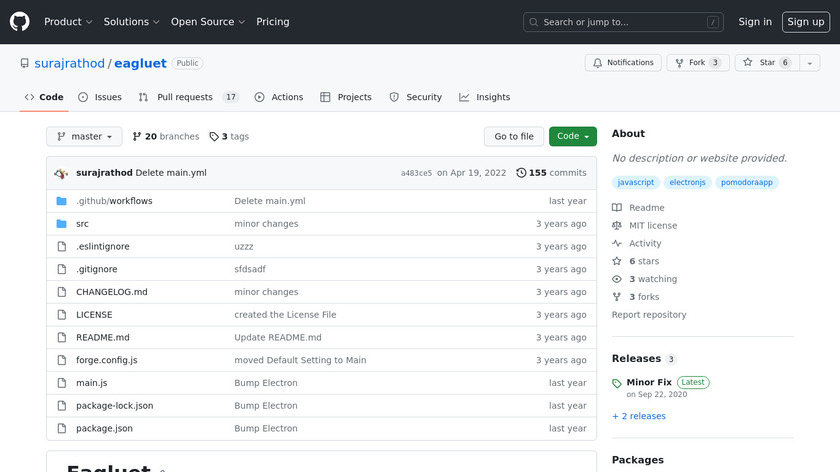Screen dimensions: 840x472
Task: Click the surajrathod avatar icon in commit row
Action: tap(61, 173)
